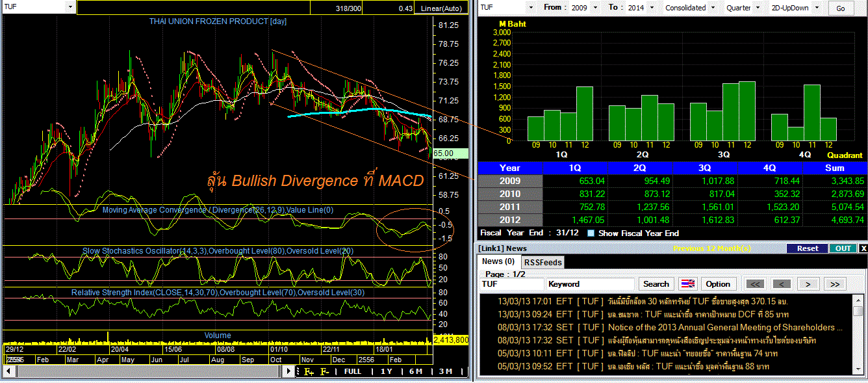Image resolution: width=868 pixels, height=383 pixels.
Task: Click the current price label 65.00
Action: pyautogui.click(x=450, y=154)
